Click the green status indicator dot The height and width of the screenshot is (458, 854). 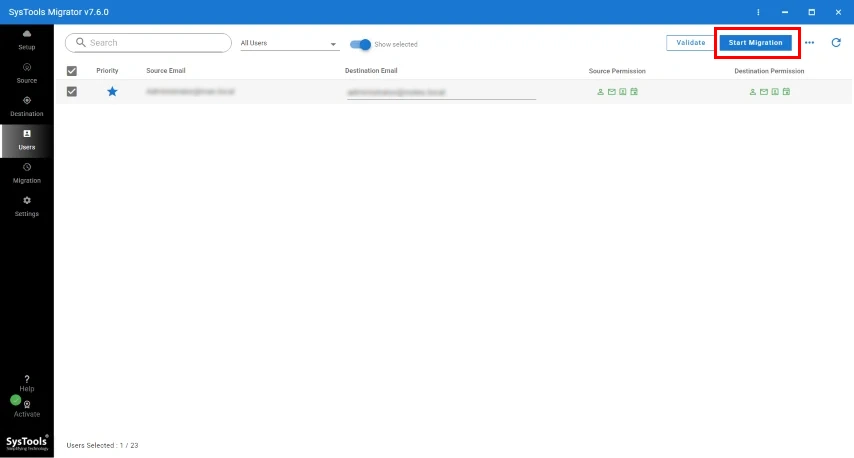tap(16, 400)
